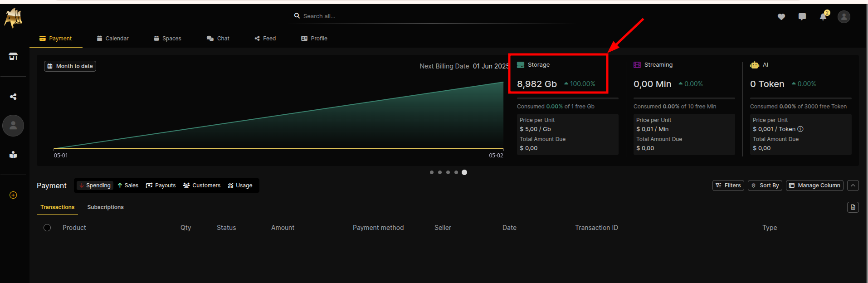Click the export document icon above table
The image size is (868, 283).
pos(853,207)
